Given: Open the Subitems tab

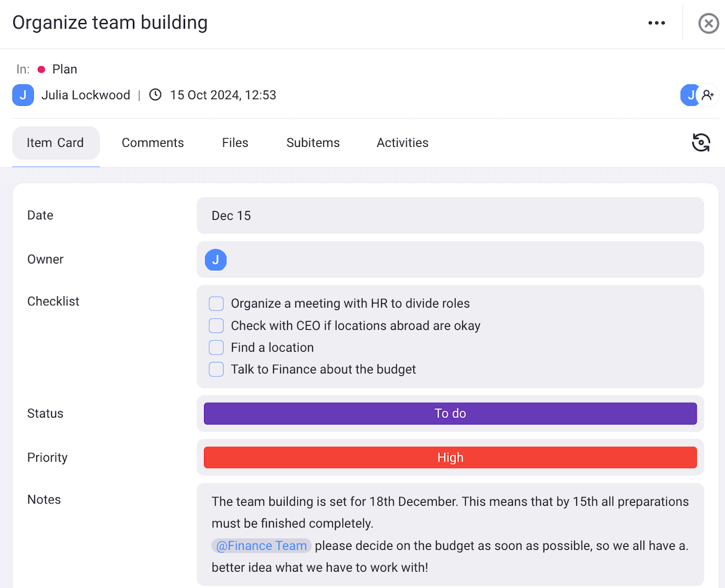Looking at the screenshot, I should click(x=313, y=143).
